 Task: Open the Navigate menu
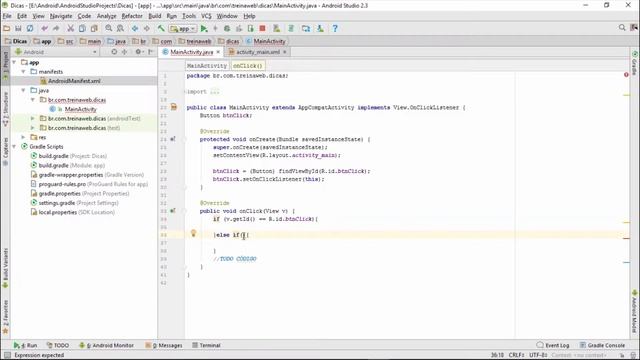[61, 16]
